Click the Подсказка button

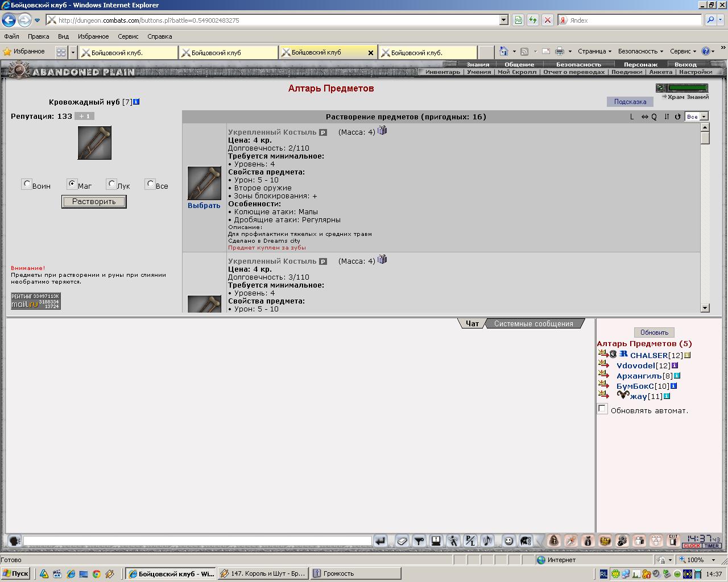(x=630, y=102)
